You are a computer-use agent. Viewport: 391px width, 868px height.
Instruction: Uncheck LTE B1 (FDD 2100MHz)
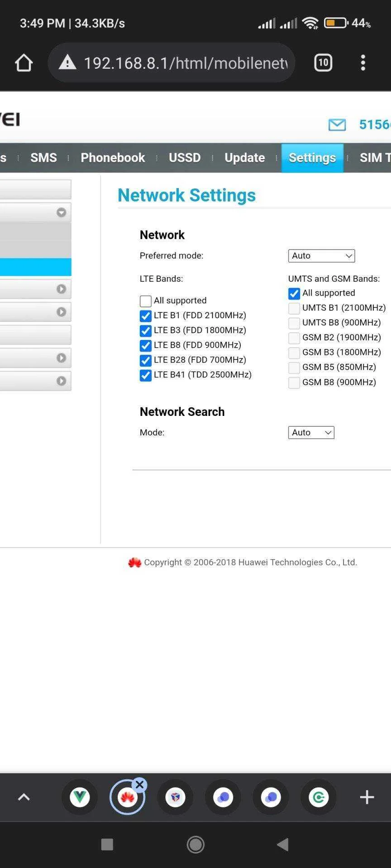click(x=146, y=316)
